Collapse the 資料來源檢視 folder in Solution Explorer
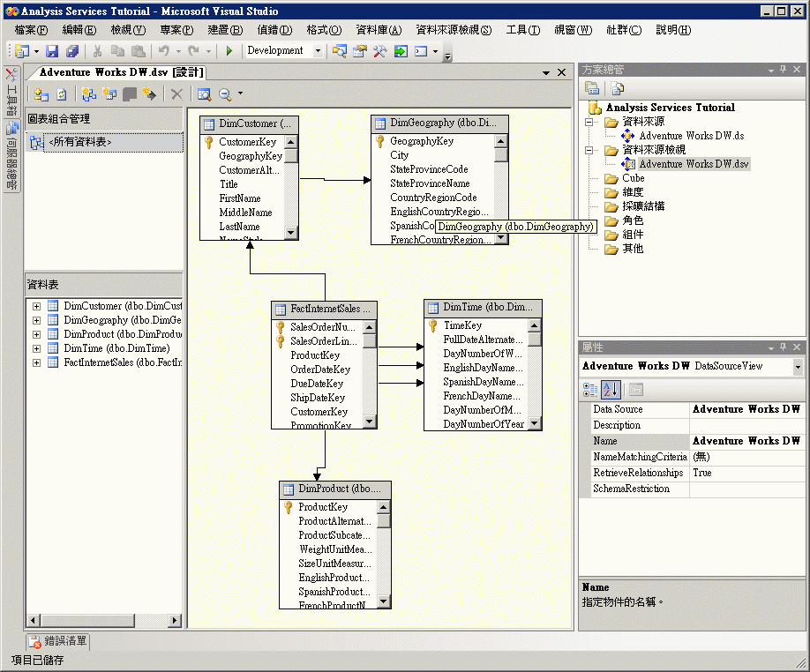 click(589, 150)
